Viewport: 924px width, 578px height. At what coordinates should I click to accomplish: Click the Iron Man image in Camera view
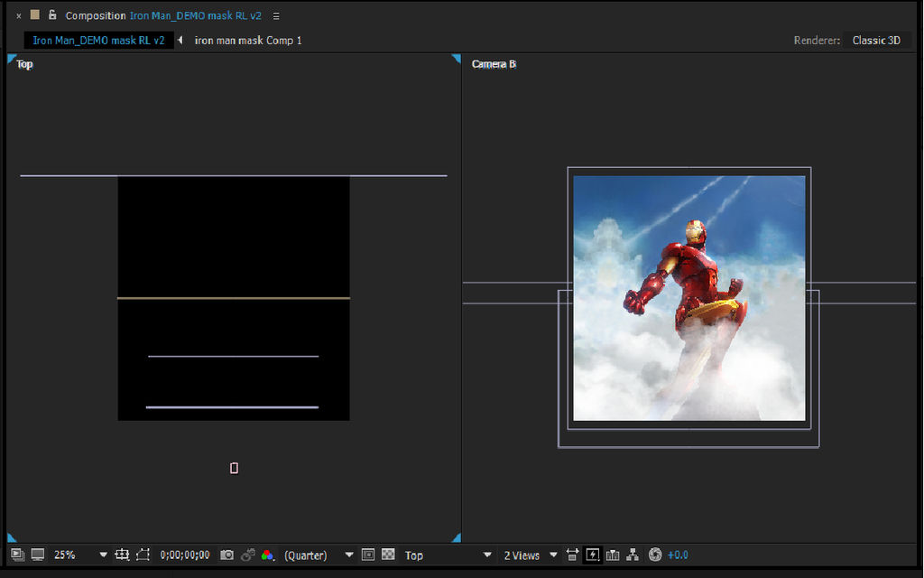coord(688,298)
